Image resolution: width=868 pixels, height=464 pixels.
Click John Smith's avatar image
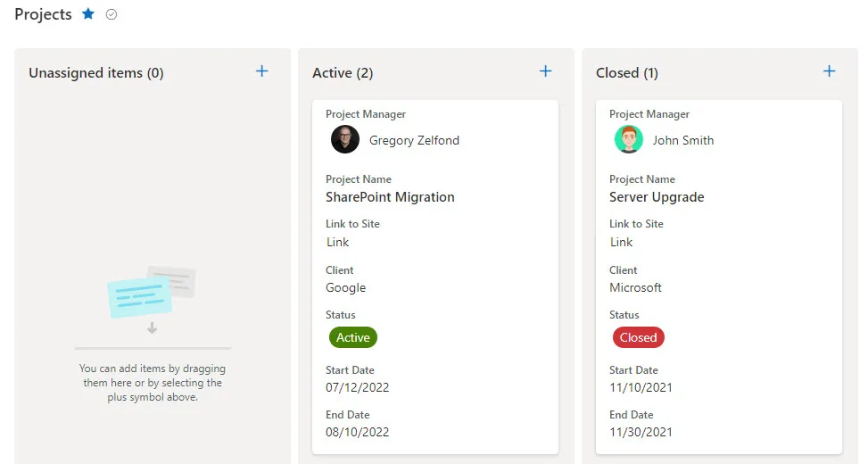(x=629, y=139)
